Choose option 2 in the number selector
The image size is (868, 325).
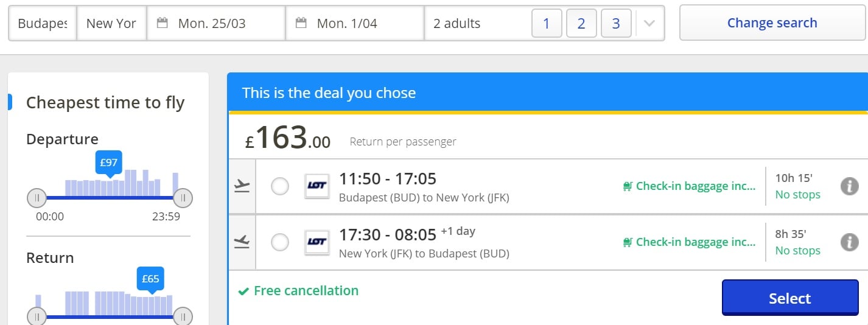pyautogui.click(x=581, y=24)
